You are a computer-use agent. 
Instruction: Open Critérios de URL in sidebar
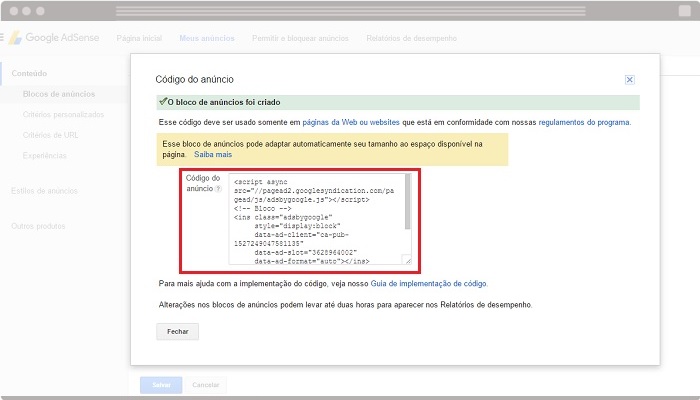50,135
